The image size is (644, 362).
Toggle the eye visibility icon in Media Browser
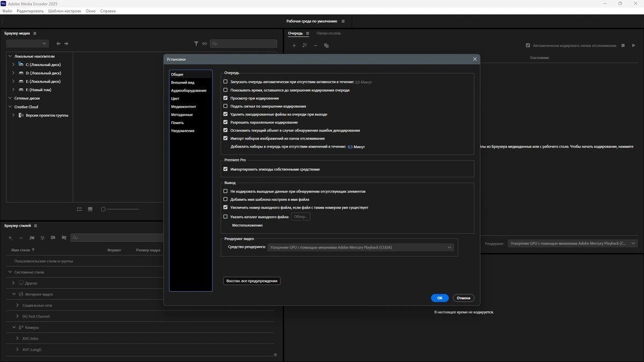coord(204,43)
